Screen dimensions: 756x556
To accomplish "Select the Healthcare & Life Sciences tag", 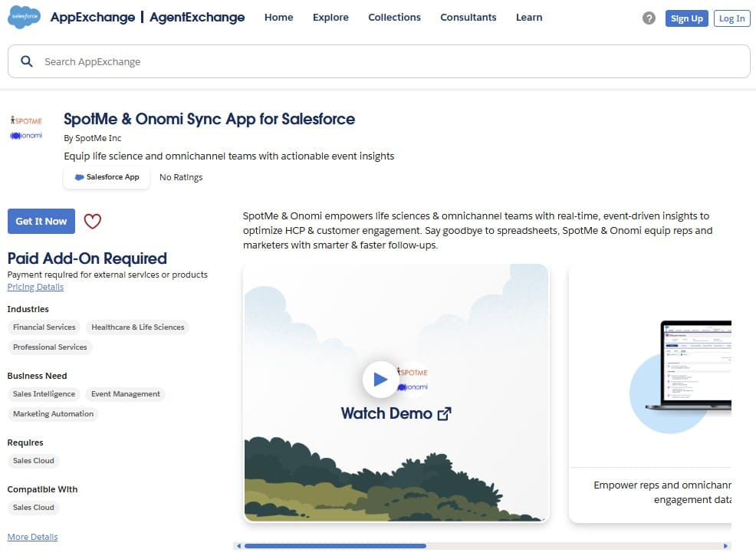I will tap(138, 327).
